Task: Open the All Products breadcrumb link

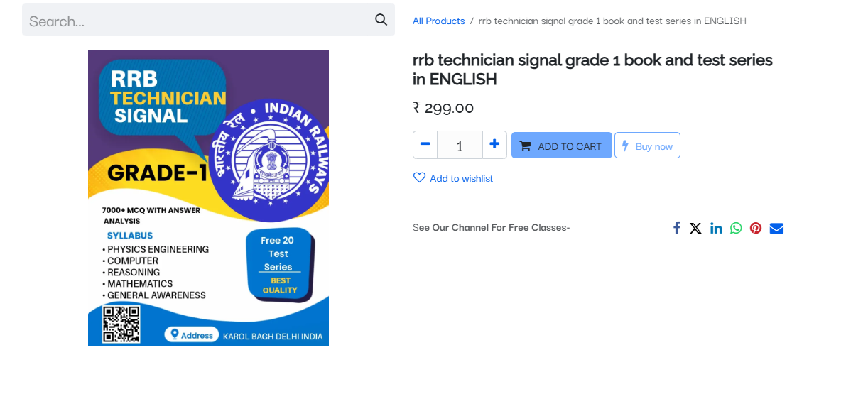Action: pyautogui.click(x=438, y=21)
